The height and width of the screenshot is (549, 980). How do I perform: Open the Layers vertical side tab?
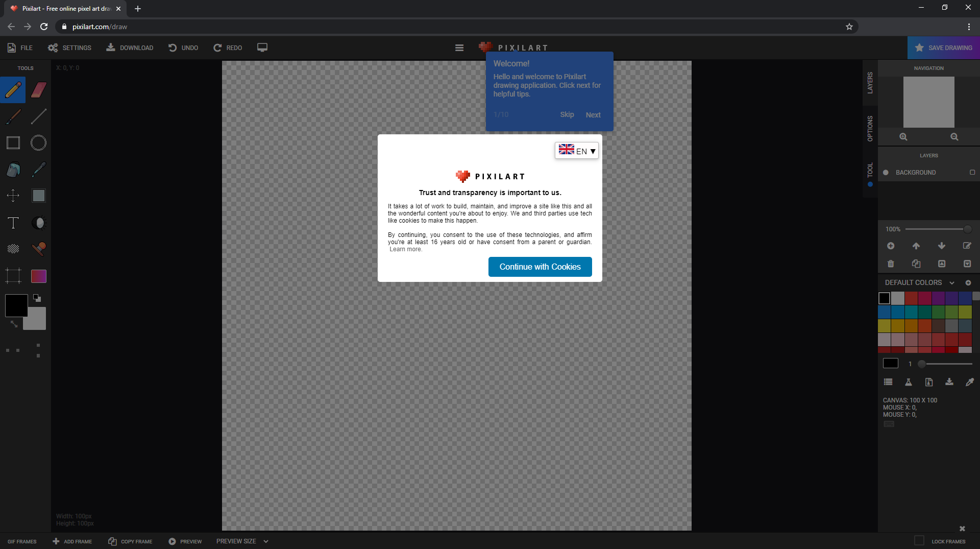click(x=870, y=83)
